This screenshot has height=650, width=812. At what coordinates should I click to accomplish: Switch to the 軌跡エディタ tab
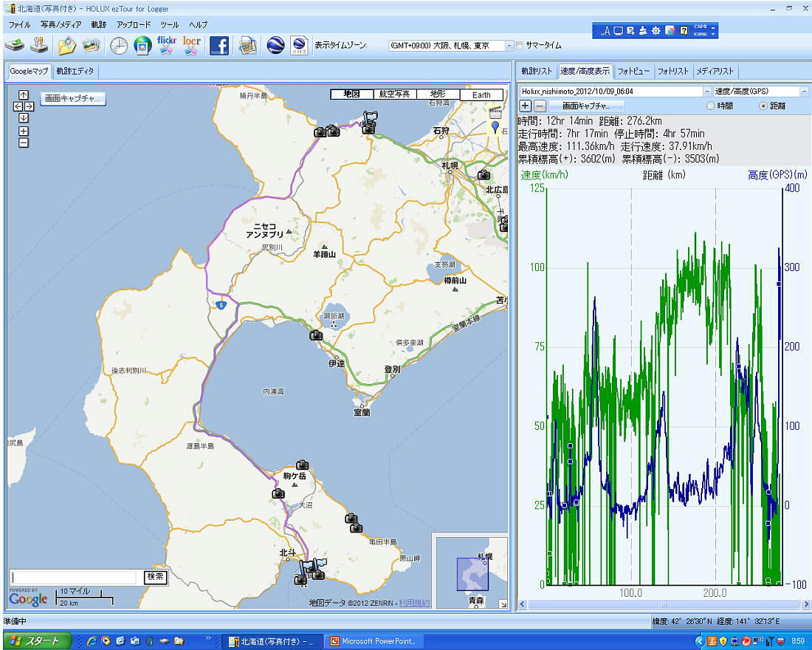tap(75, 72)
